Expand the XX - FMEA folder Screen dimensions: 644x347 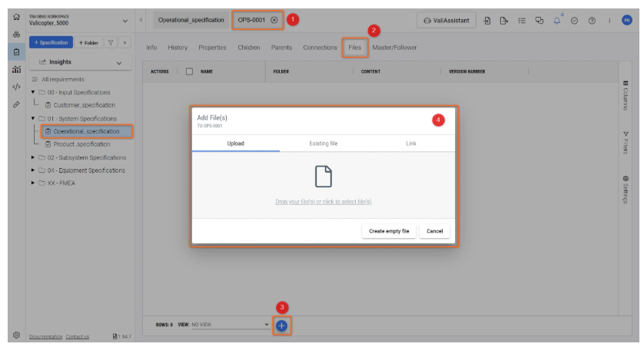[x=33, y=183]
